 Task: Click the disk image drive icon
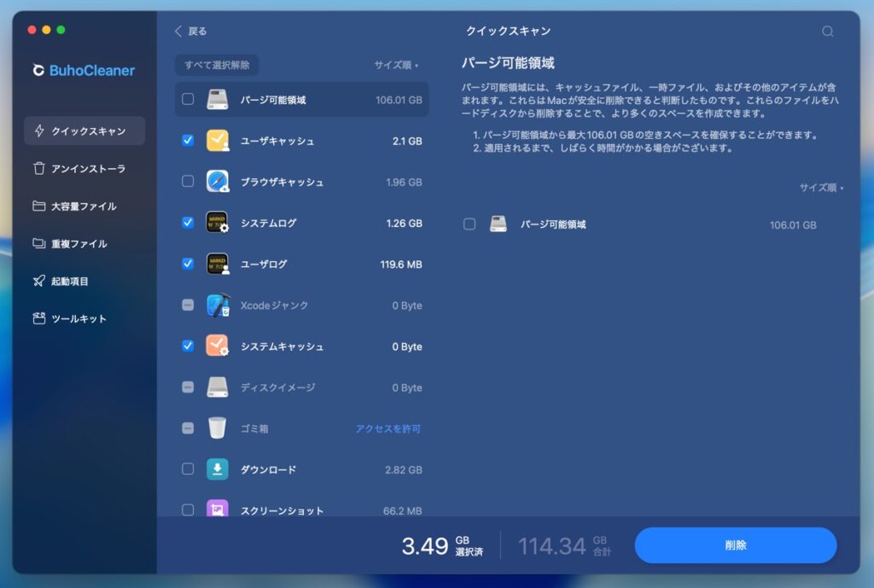coord(217,387)
